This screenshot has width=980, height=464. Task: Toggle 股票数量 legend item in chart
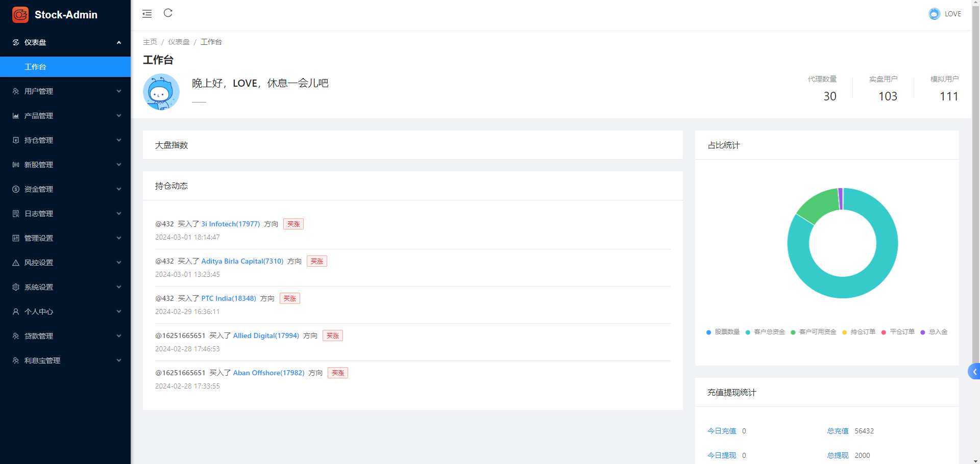click(723, 332)
